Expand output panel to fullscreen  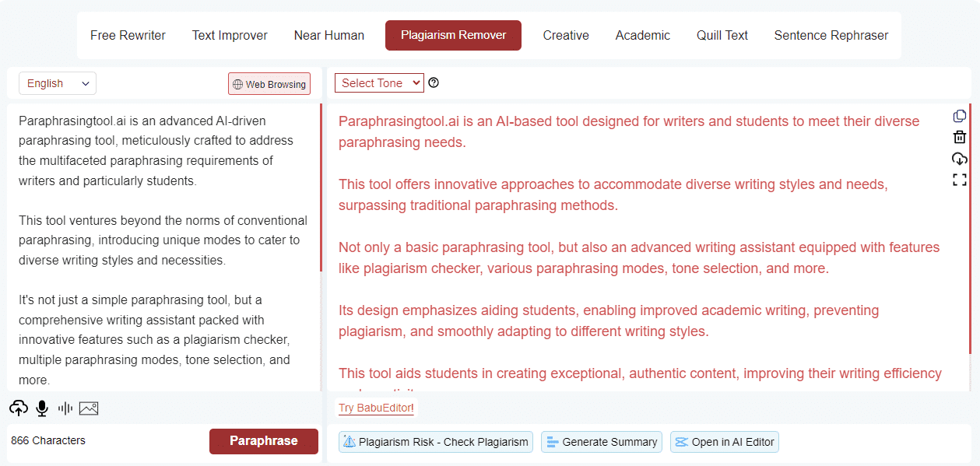960,180
